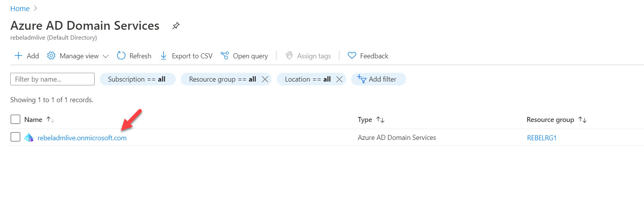Click the pin to dashboard icon
Image resolution: width=644 pixels, height=202 pixels.
(x=176, y=26)
